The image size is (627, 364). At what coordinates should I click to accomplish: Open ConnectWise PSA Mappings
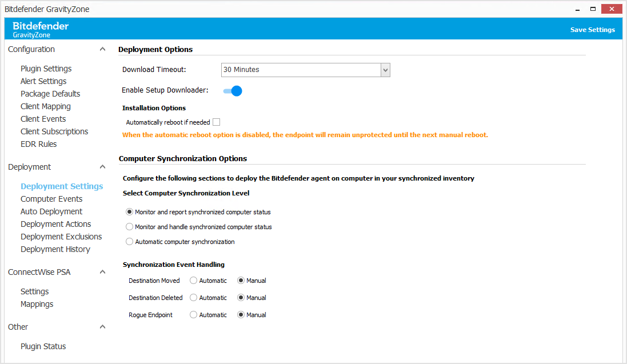37,303
